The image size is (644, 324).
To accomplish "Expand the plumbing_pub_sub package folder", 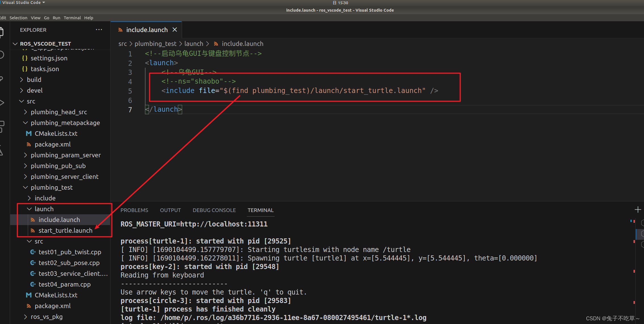I will click(x=58, y=166).
